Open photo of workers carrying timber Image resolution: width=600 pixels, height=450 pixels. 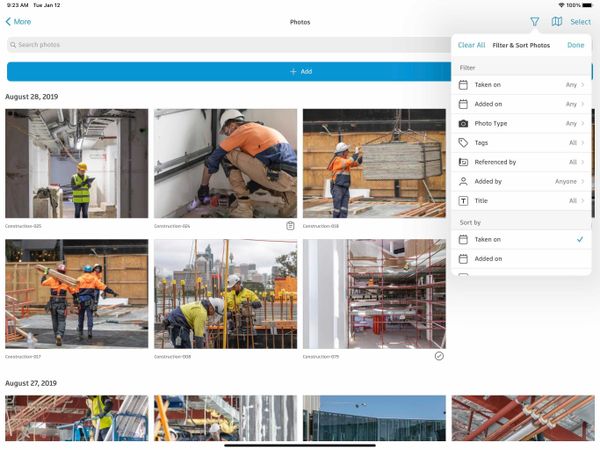pyautogui.click(x=77, y=294)
